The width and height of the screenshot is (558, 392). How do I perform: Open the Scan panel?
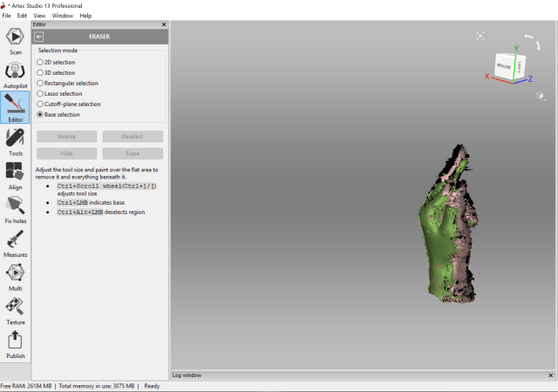(15, 40)
